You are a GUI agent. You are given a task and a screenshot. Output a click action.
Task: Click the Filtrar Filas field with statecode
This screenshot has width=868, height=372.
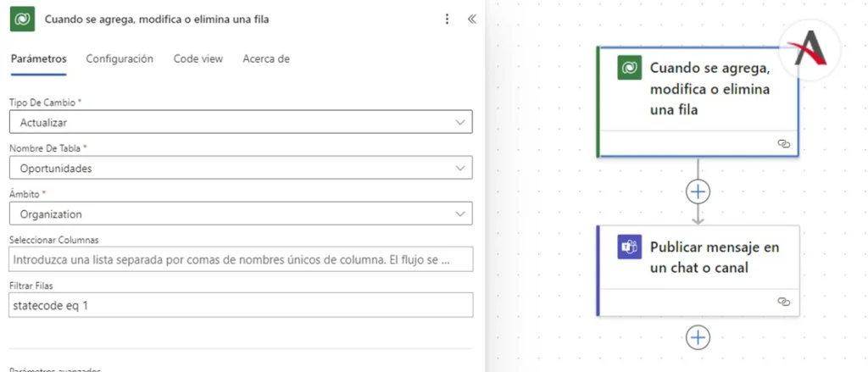coord(241,305)
